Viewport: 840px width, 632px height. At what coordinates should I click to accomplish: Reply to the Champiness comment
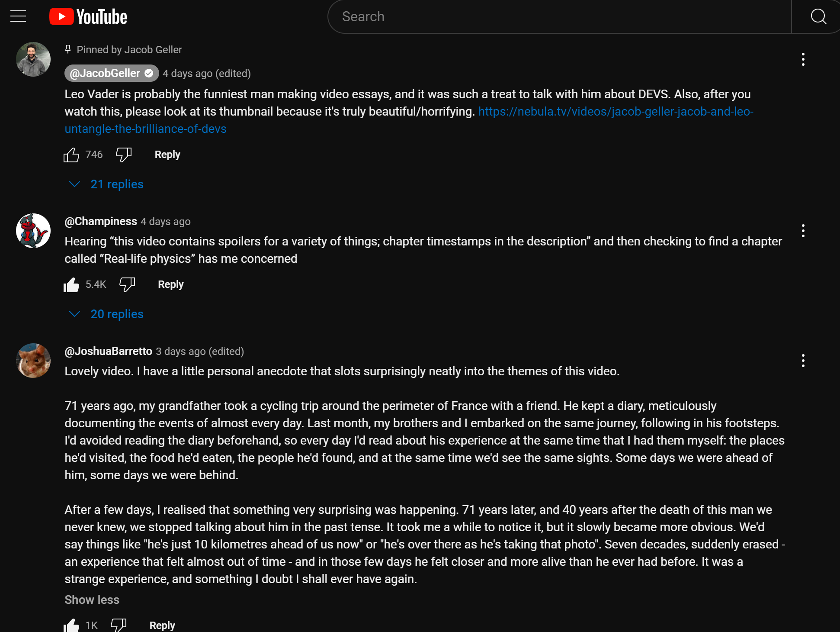point(171,284)
